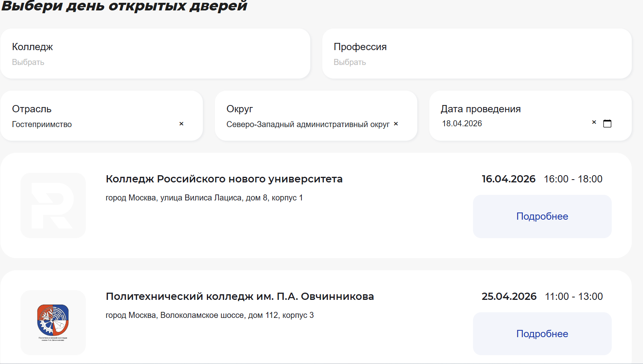The height and width of the screenshot is (364, 643).
Task: Open the Профессия selector labeled Выбрать
Action: point(350,62)
